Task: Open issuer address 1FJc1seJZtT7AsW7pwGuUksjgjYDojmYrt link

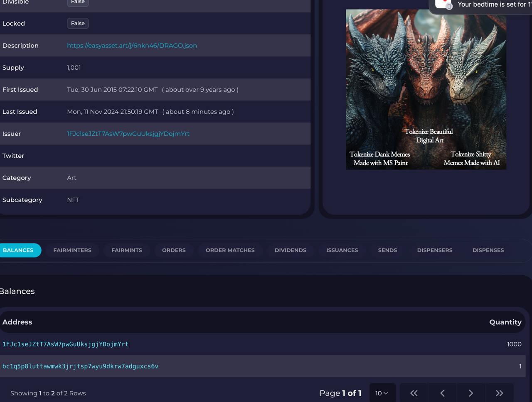Action: (x=128, y=134)
